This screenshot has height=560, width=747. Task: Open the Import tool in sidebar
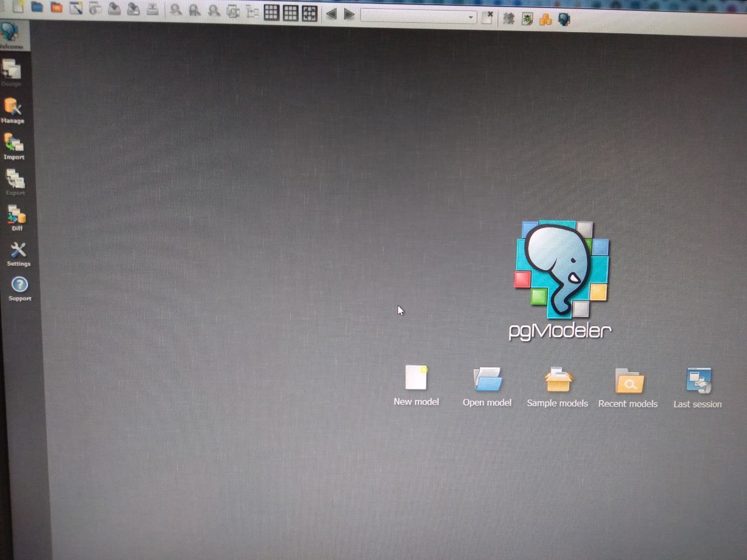(x=14, y=146)
